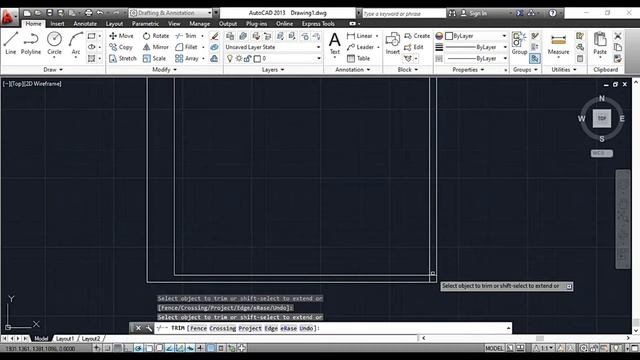Toggle MODEL space button in status bar
The width and height of the screenshot is (640, 360).
coord(494,348)
